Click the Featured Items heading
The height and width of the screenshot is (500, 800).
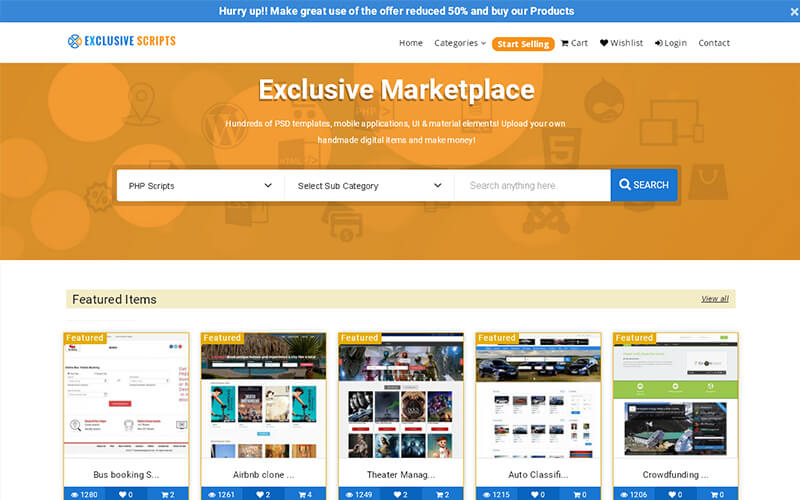(114, 299)
